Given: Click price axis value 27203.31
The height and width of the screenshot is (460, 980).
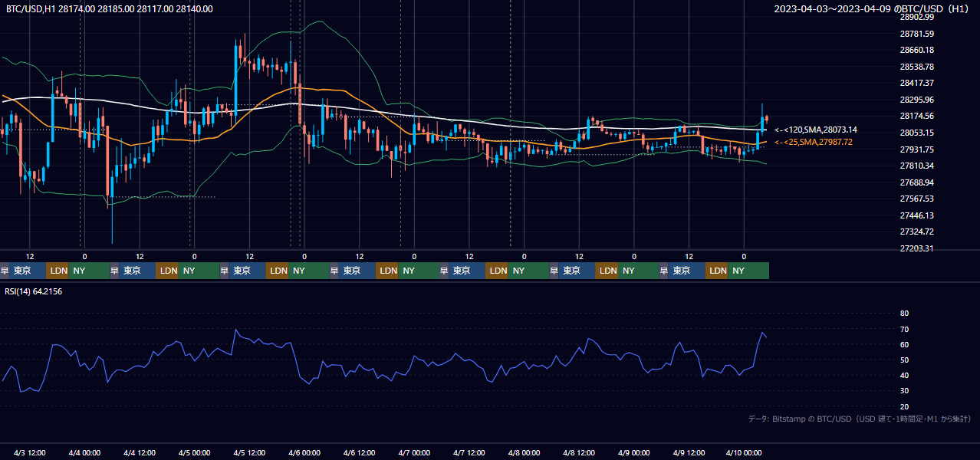Looking at the screenshot, I should (x=916, y=248).
